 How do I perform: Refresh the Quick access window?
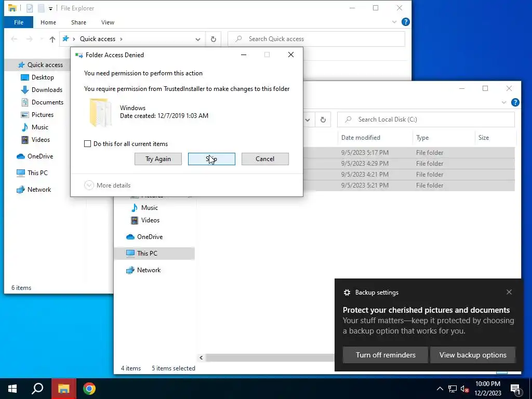click(x=214, y=39)
